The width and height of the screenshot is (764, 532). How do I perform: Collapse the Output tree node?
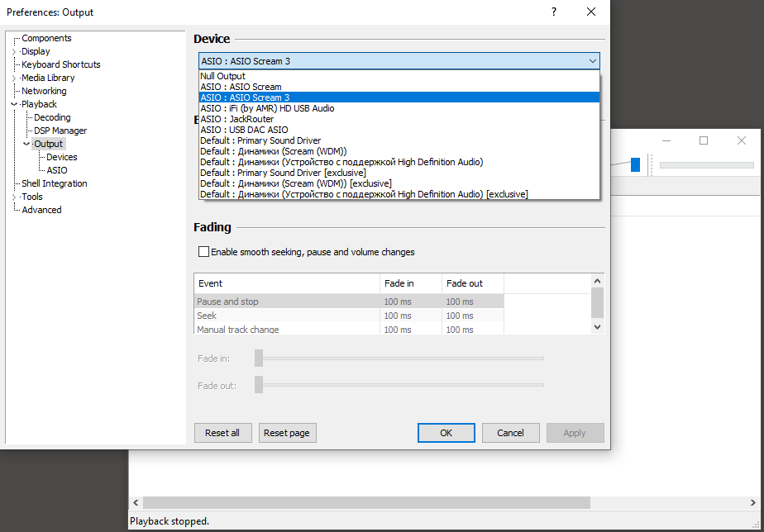(26, 144)
